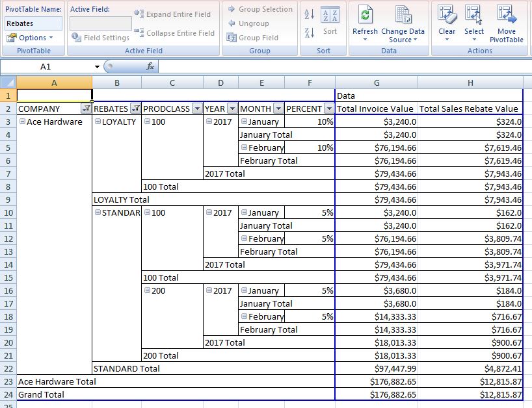Select column G header
Image resolution: width=532 pixels, height=408 pixels.
pyautogui.click(x=377, y=83)
